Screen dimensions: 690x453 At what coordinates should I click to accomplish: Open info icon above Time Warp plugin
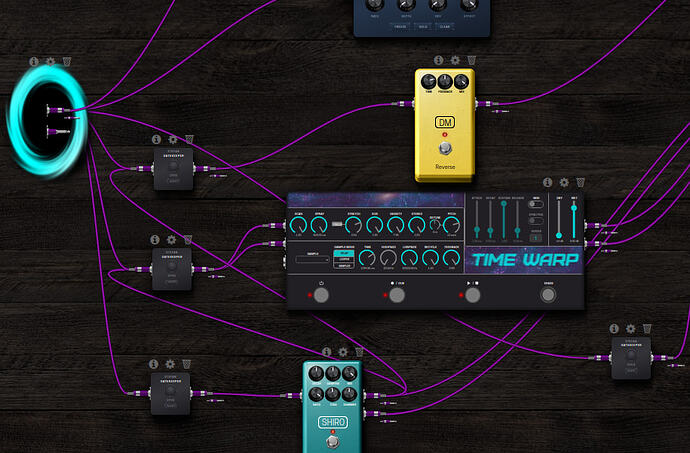(x=547, y=182)
